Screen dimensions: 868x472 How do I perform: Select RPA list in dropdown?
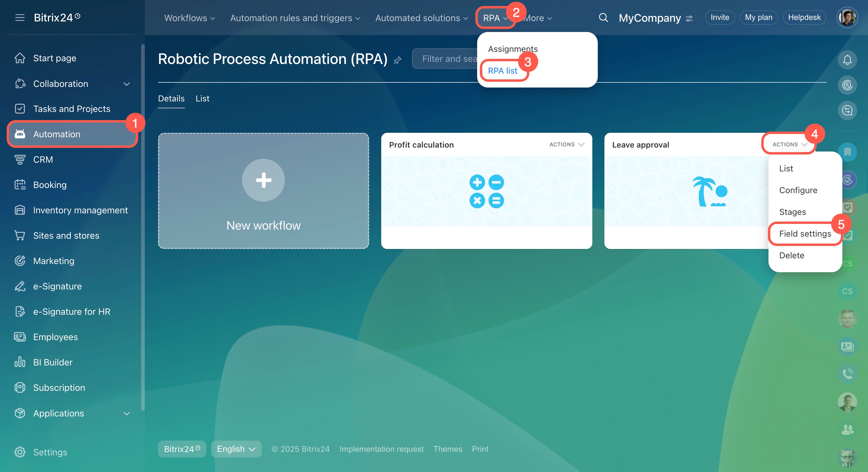[502, 71]
